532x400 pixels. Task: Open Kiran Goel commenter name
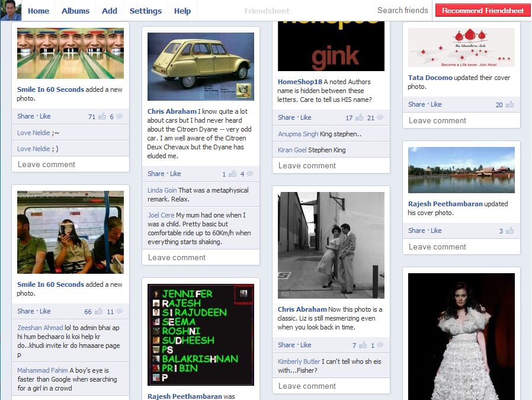pos(292,150)
